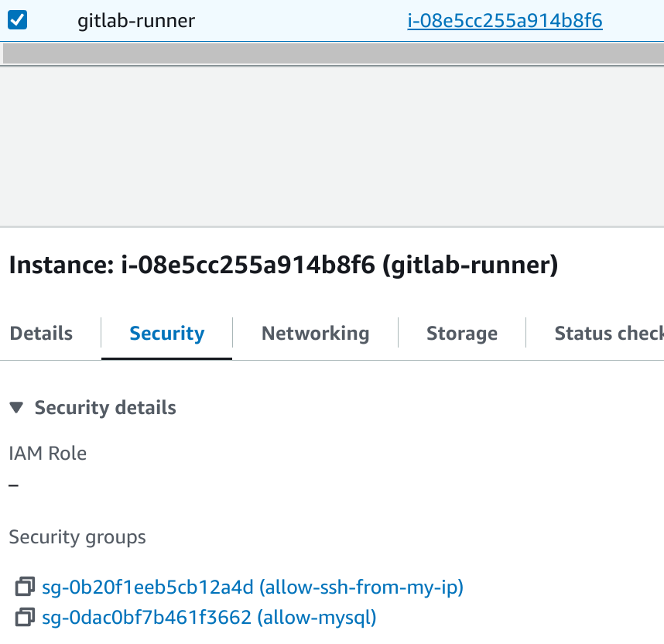The height and width of the screenshot is (644, 664).
Task: Click the Security groups label
Action: click(x=77, y=536)
